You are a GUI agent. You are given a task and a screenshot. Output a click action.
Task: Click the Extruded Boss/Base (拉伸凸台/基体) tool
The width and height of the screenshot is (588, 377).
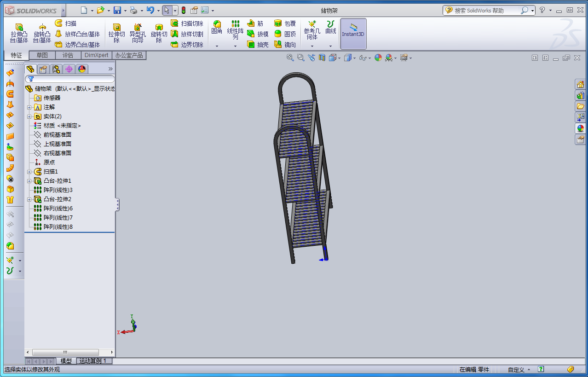tap(19, 33)
